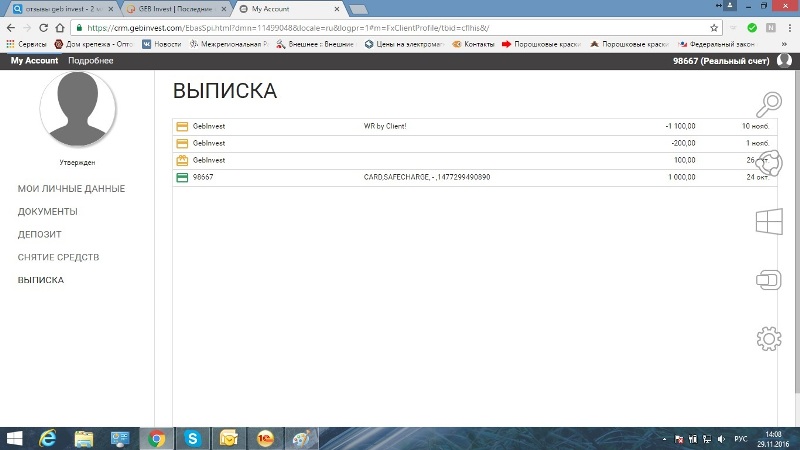Open the Settings gear charm
800x450 pixels.
(x=768, y=339)
